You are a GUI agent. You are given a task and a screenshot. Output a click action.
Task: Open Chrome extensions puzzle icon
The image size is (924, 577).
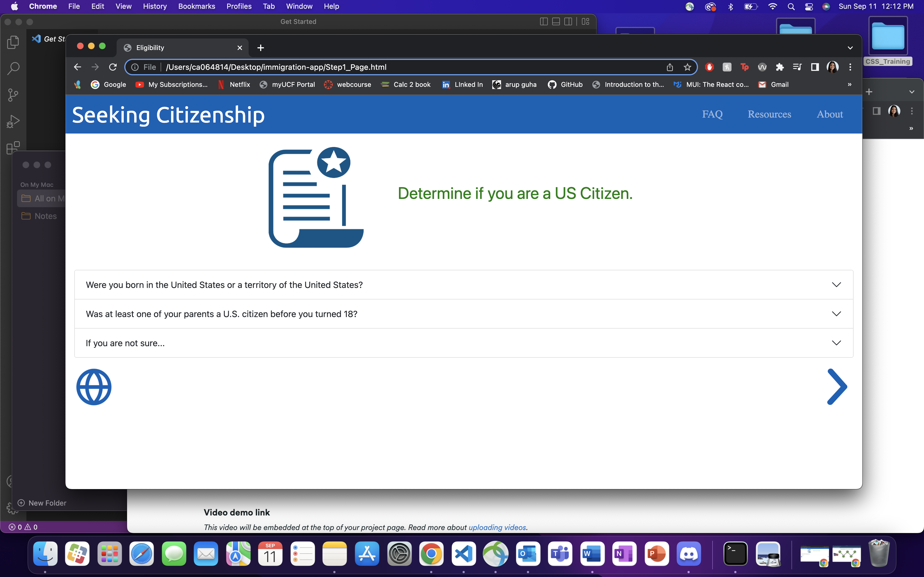[780, 67]
